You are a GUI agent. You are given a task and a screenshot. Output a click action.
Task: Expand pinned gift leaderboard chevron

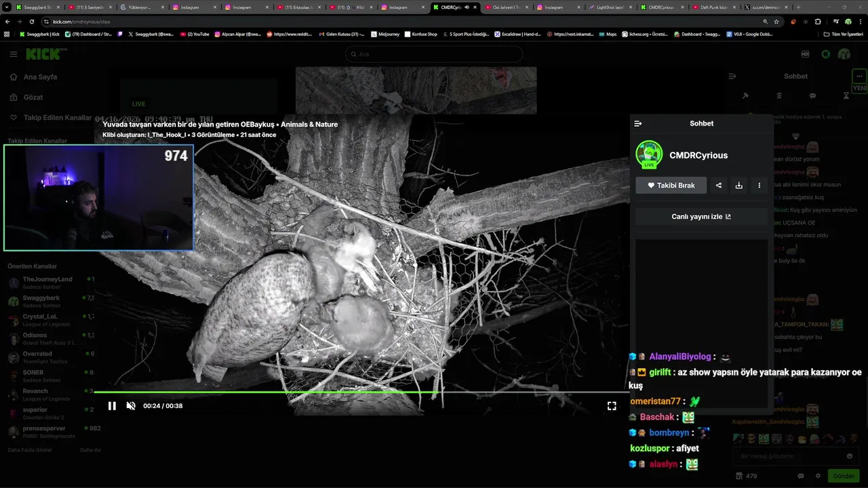(795, 136)
